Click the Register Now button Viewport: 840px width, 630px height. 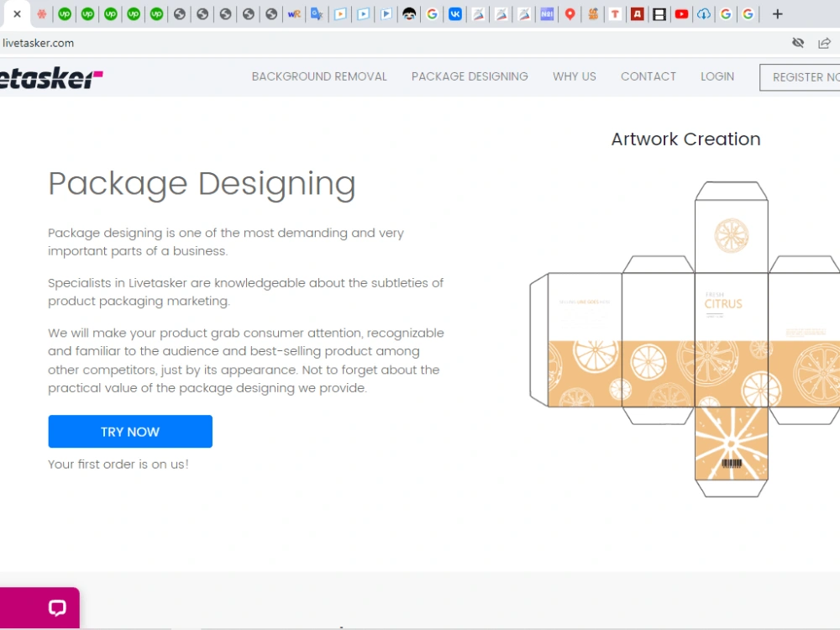coord(801,77)
